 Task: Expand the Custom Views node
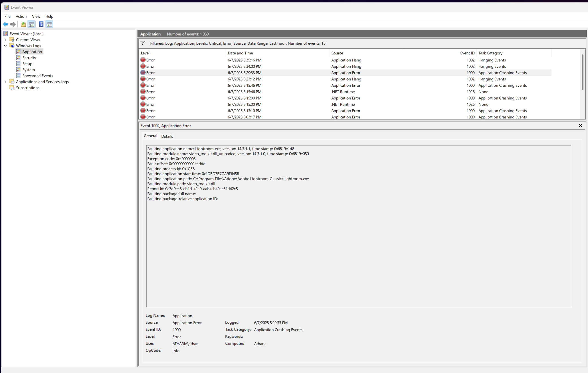point(5,40)
